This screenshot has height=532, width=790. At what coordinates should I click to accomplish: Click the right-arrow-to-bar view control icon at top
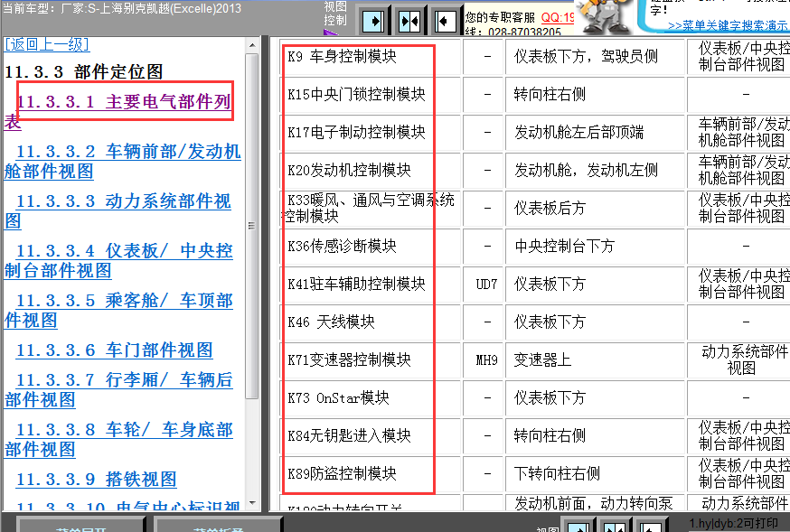373,22
